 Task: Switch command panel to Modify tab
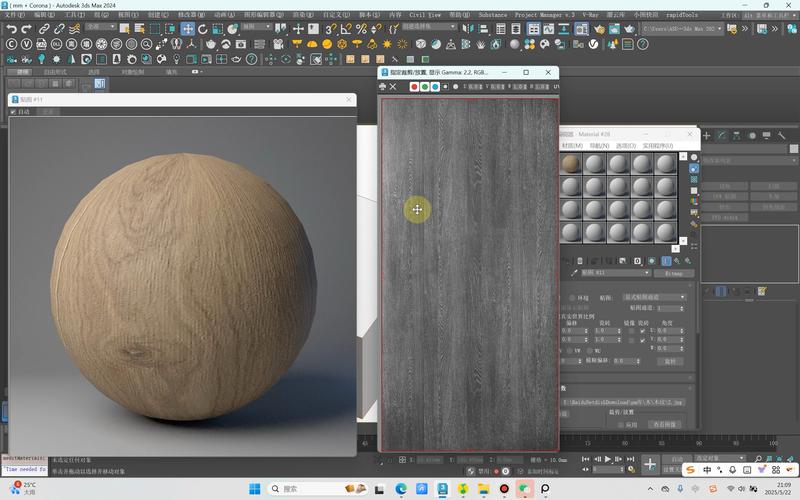721,135
